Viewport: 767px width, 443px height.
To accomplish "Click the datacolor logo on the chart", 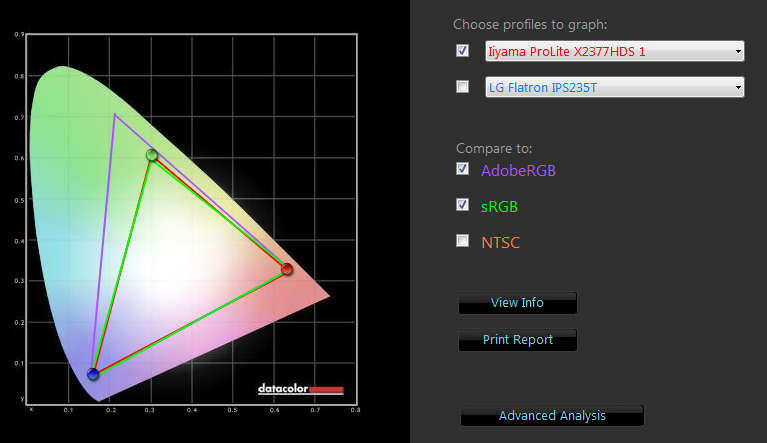I will (300, 388).
